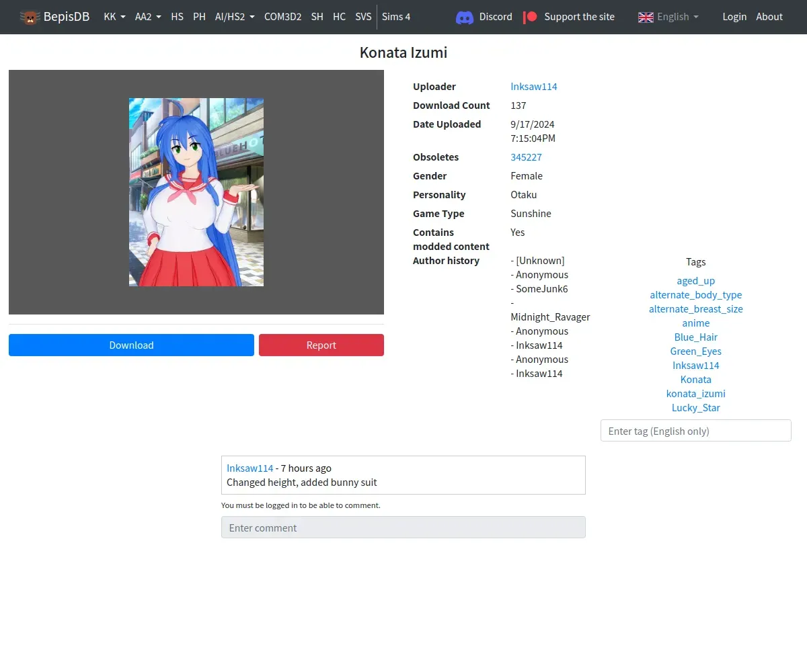Image resolution: width=807 pixels, height=672 pixels.
Task: Focus the Enter tag input field
Action: tap(696, 431)
